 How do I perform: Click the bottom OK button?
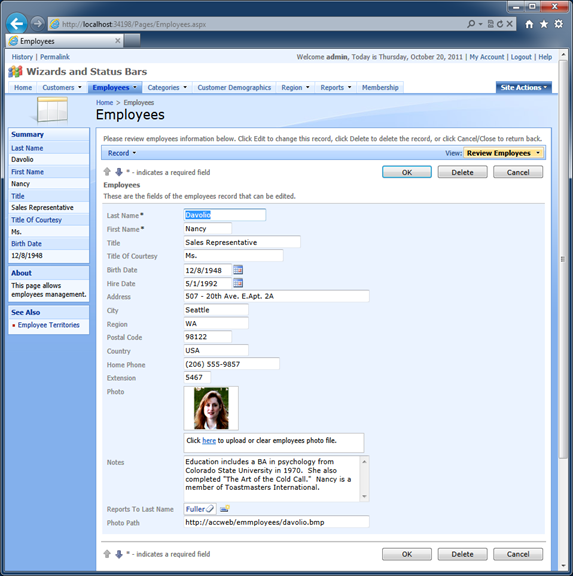(x=407, y=554)
